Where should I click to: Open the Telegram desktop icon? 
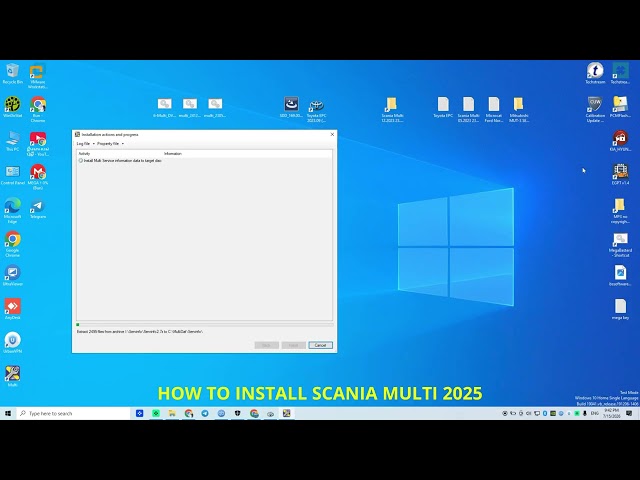pos(38,209)
